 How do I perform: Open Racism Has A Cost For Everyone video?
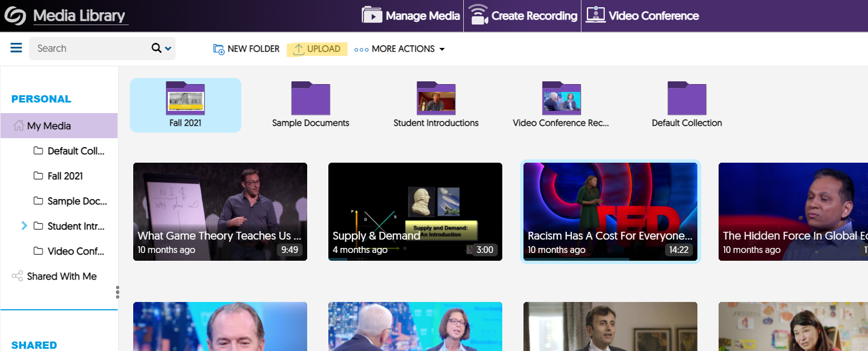[x=610, y=212]
